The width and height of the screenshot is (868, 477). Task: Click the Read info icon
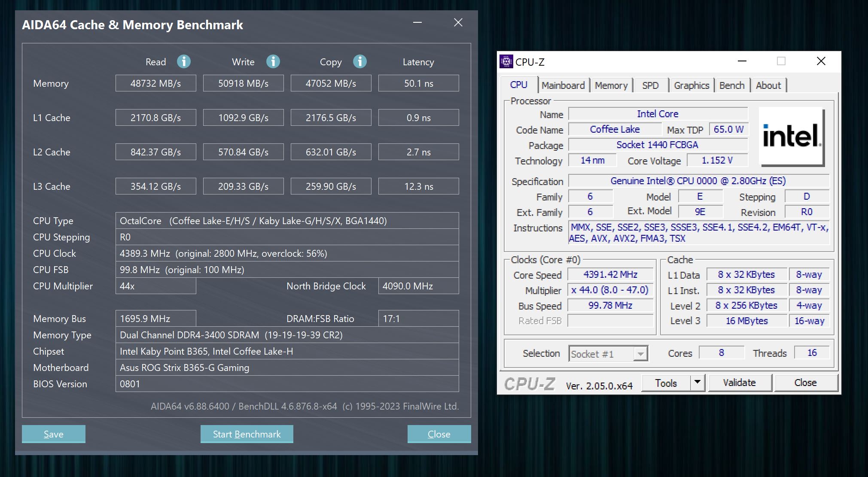point(184,61)
